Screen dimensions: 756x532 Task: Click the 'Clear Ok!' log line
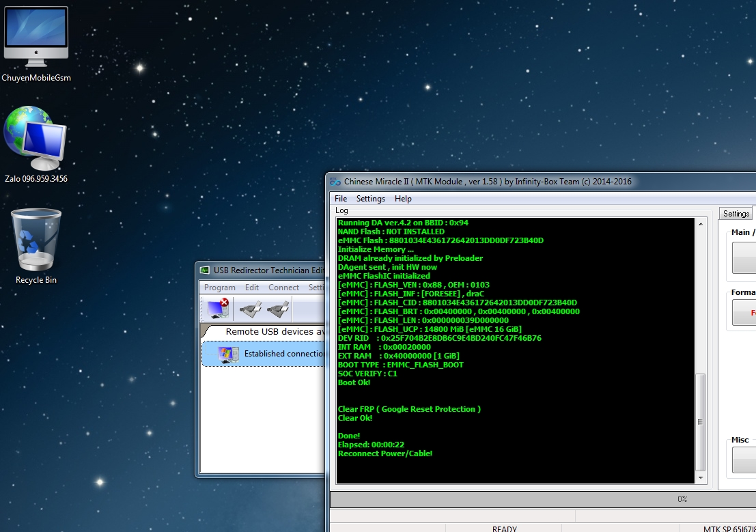point(355,418)
